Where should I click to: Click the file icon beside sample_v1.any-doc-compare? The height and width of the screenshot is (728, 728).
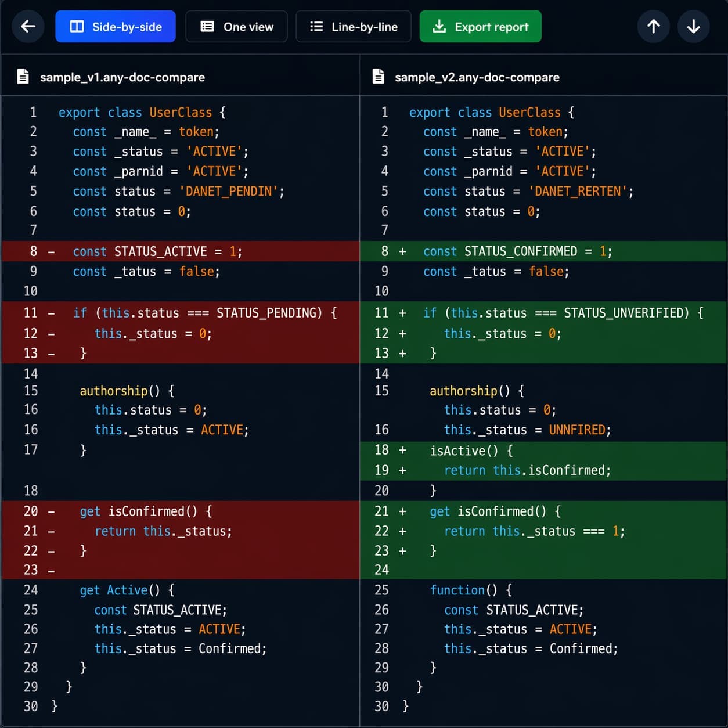[x=23, y=76]
